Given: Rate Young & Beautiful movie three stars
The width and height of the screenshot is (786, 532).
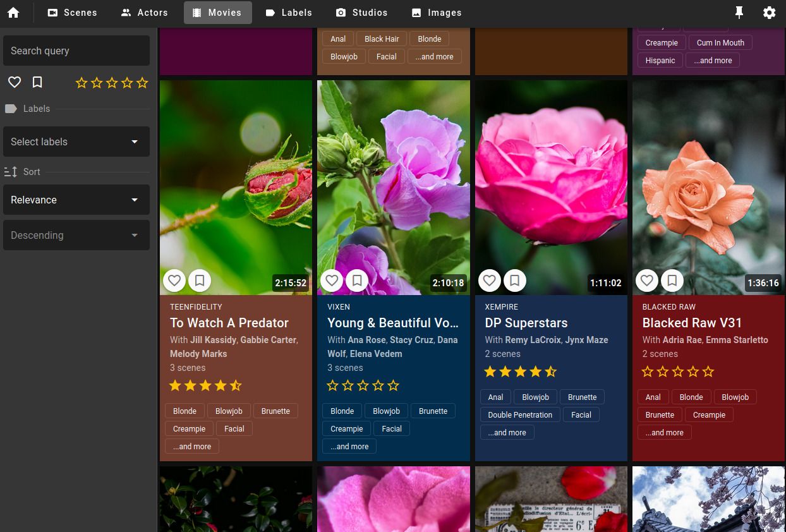Looking at the screenshot, I should [363, 385].
